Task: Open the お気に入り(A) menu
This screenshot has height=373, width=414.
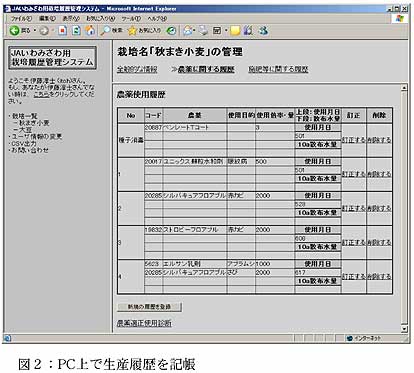Action: [101, 19]
